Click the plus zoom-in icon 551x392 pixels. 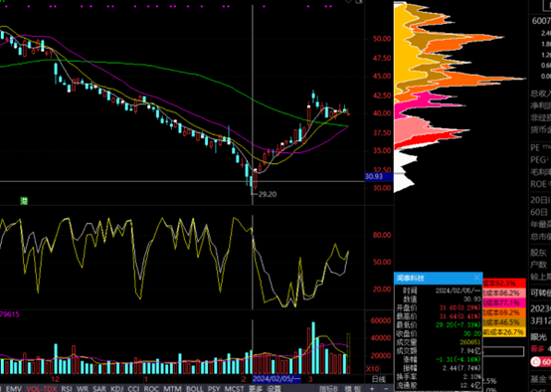tap(372, 388)
